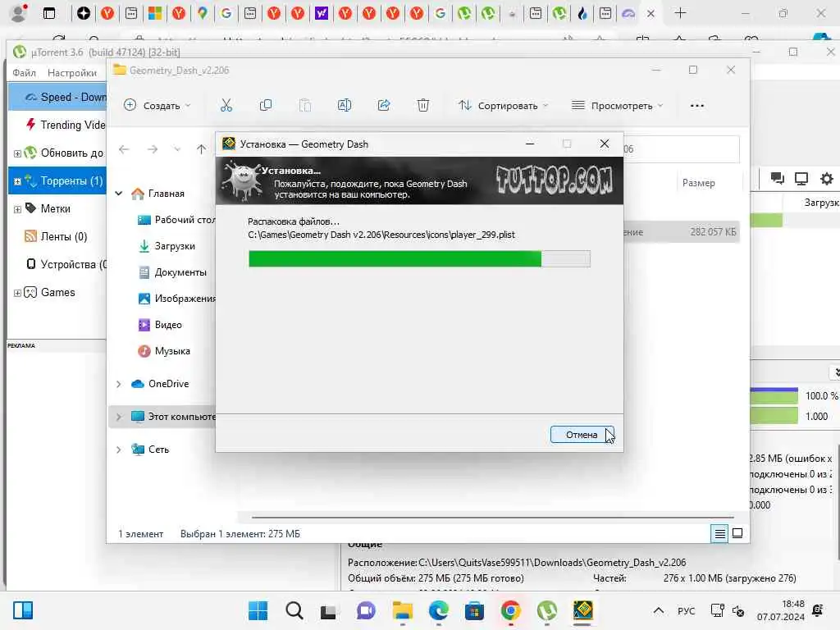Click the Paste icon in Explorer toolbar

pos(305,106)
